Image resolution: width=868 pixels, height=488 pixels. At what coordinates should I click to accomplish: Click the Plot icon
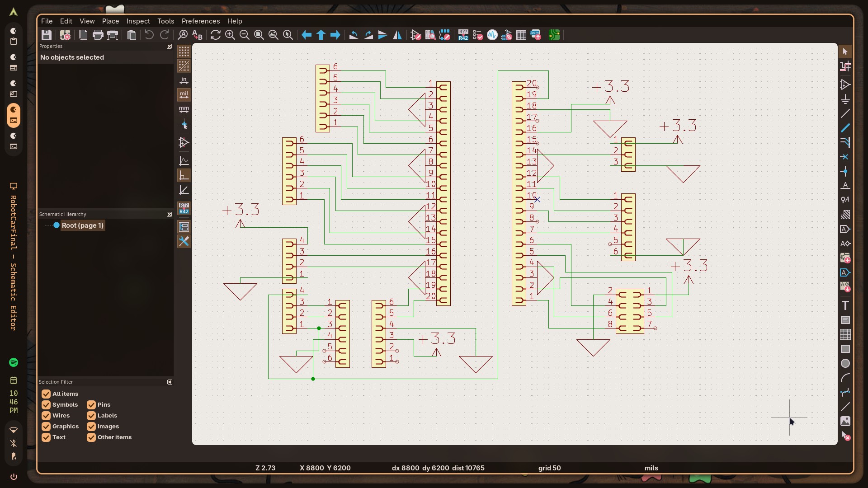point(113,35)
